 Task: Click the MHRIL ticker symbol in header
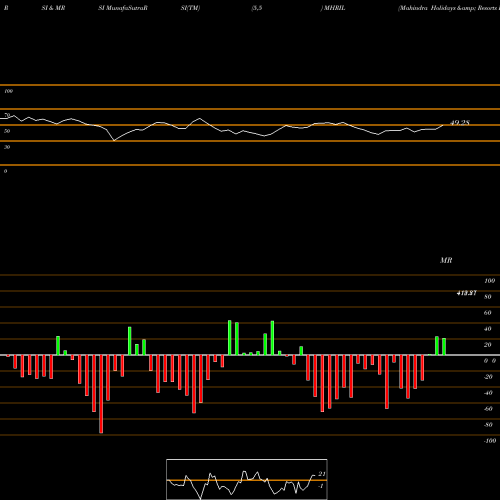click(334, 8)
